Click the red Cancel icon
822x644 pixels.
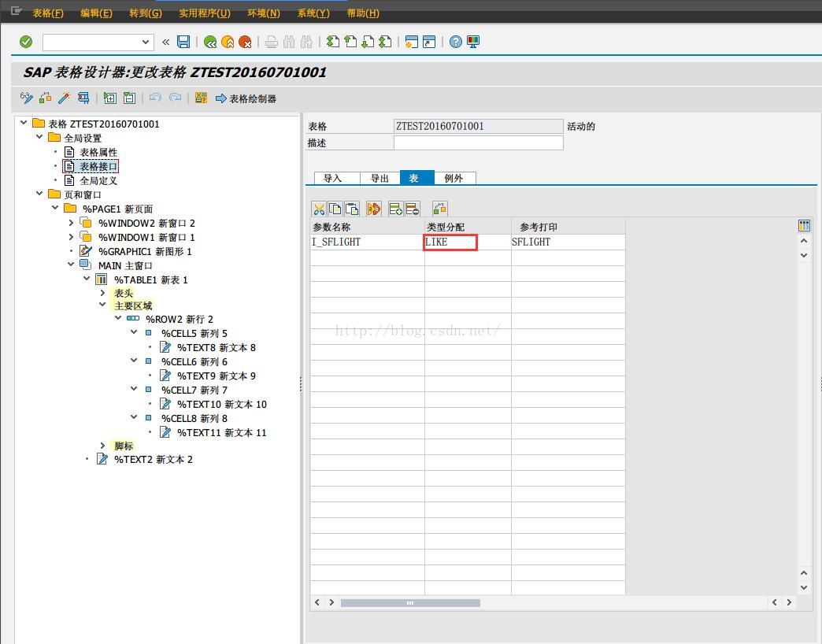245,42
